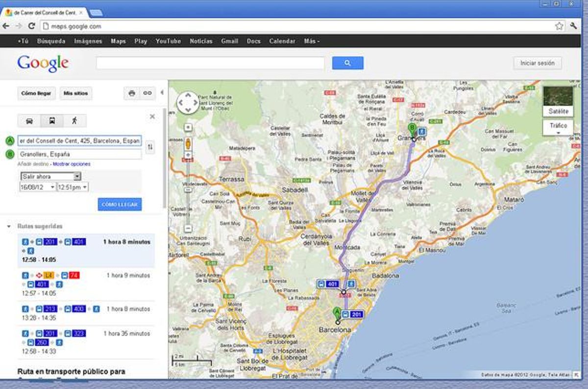588x389 pixels.
Task: Zoom out using the minus button
Action: coord(188,228)
